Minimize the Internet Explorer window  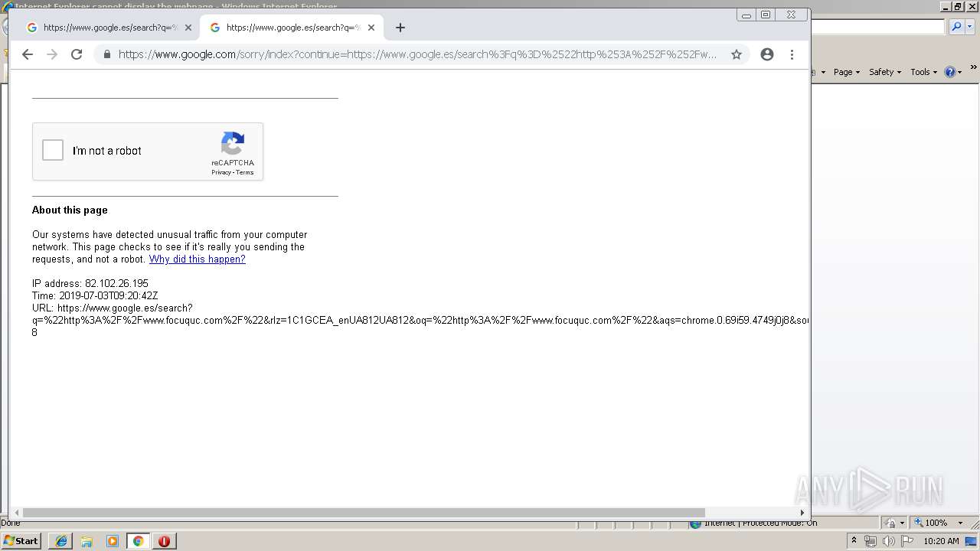(947, 6)
